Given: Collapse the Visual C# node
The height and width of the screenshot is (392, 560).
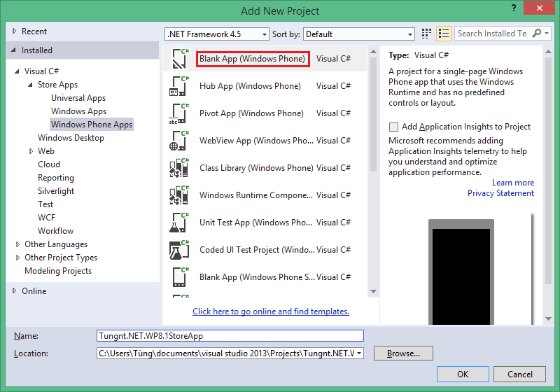Looking at the screenshot, I should click(x=17, y=71).
